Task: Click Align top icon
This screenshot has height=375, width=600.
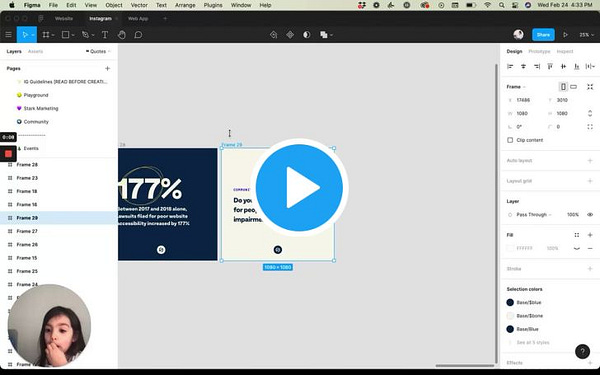Action: 550,67
